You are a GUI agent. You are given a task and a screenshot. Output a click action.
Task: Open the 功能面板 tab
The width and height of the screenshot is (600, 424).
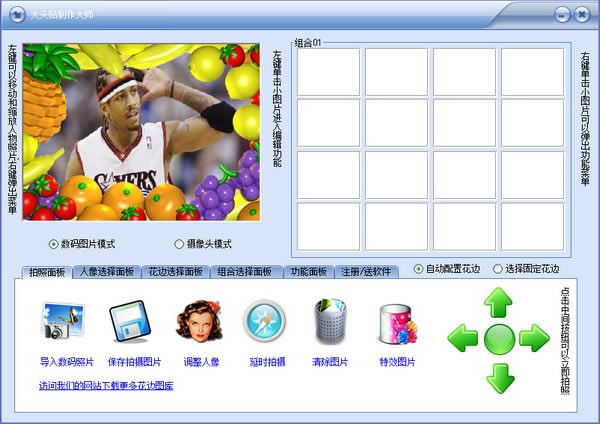coord(308,271)
